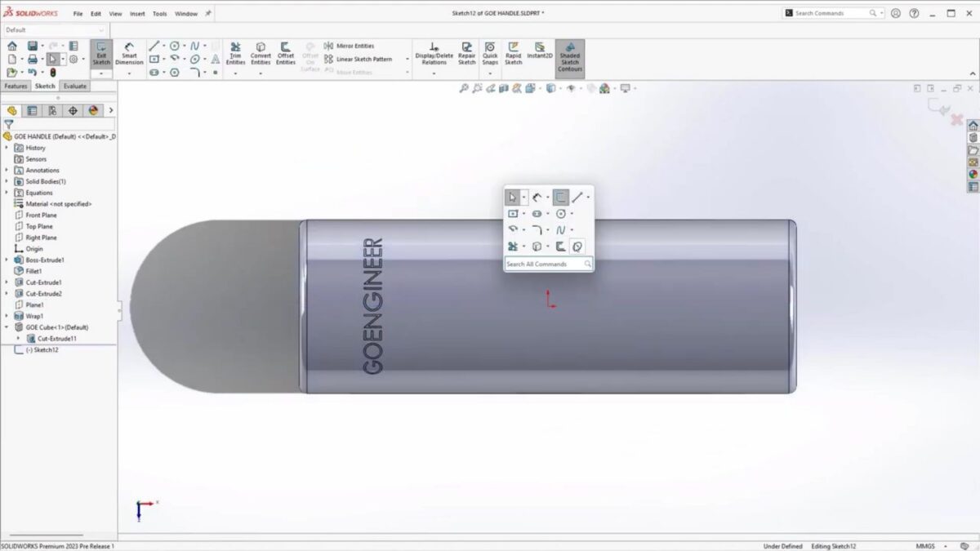This screenshot has height=551, width=980.
Task: Expand the Wrap1 feature node
Action: pos(7,316)
